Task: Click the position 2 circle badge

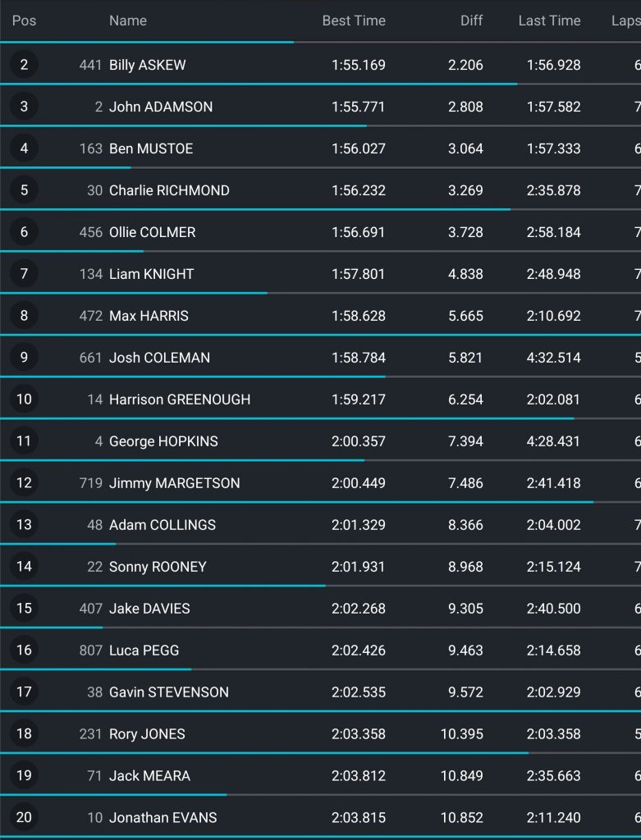Action: pyautogui.click(x=24, y=65)
